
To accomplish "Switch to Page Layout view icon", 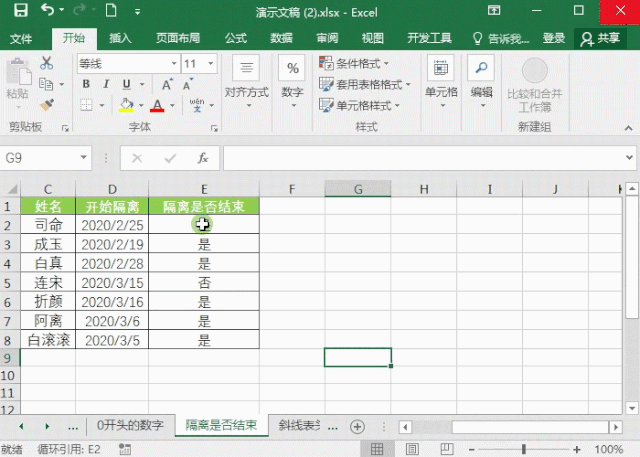I will (x=412, y=449).
